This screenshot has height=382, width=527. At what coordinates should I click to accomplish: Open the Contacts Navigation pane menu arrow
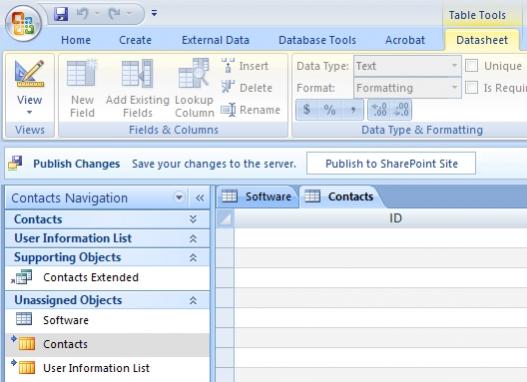click(179, 198)
